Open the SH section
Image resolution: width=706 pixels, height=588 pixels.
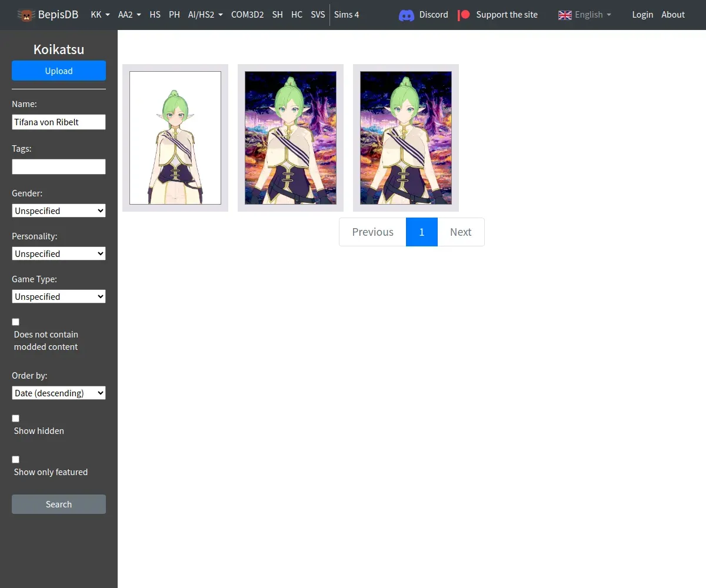278,15
